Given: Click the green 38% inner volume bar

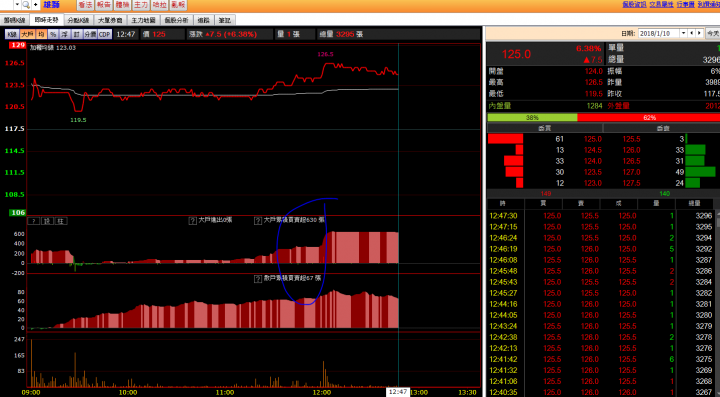Looking at the screenshot, I should 532,117.
